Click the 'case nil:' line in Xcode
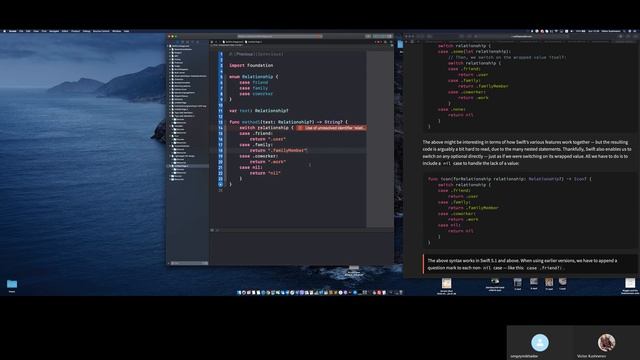The height and width of the screenshot is (360, 640). (251, 167)
